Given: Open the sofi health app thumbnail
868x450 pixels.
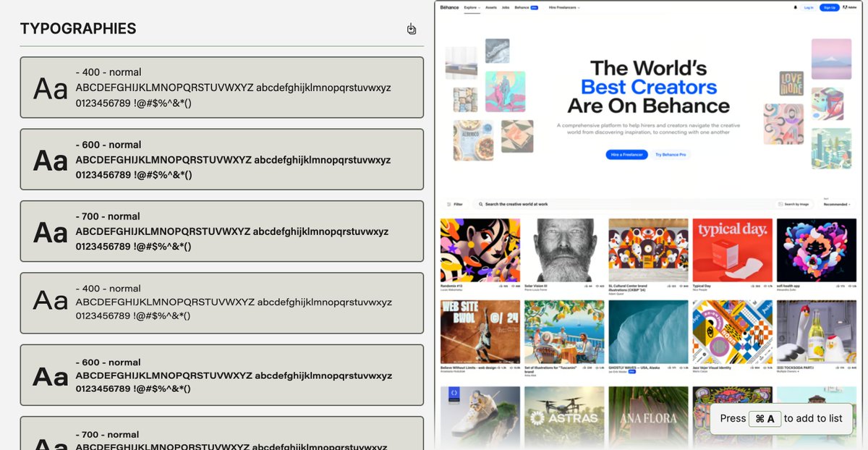Looking at the screenshot, I should 816,250.
